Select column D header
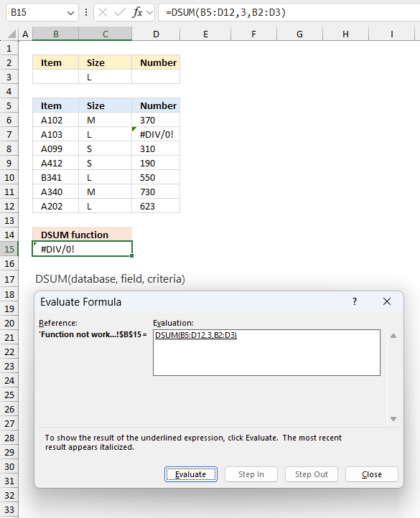 (156, 34)
